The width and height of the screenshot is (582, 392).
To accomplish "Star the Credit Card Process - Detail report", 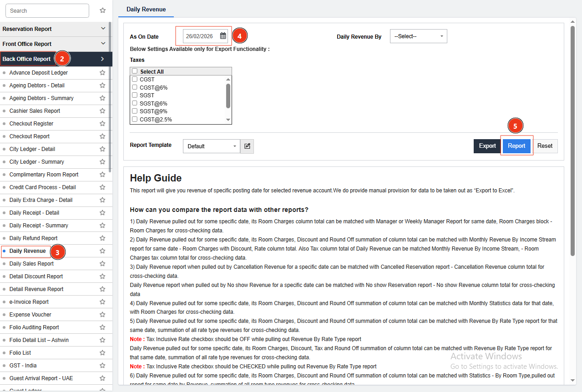I will pos(102,187).
